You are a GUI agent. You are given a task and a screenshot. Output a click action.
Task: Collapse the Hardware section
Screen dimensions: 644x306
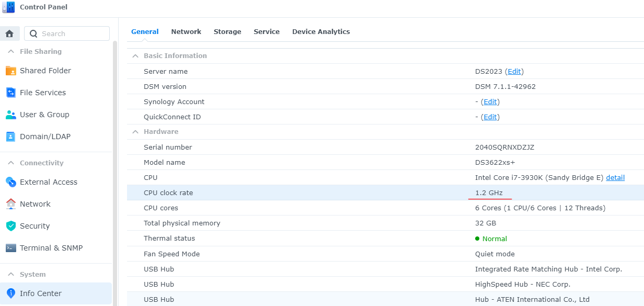tap(135, 132)
